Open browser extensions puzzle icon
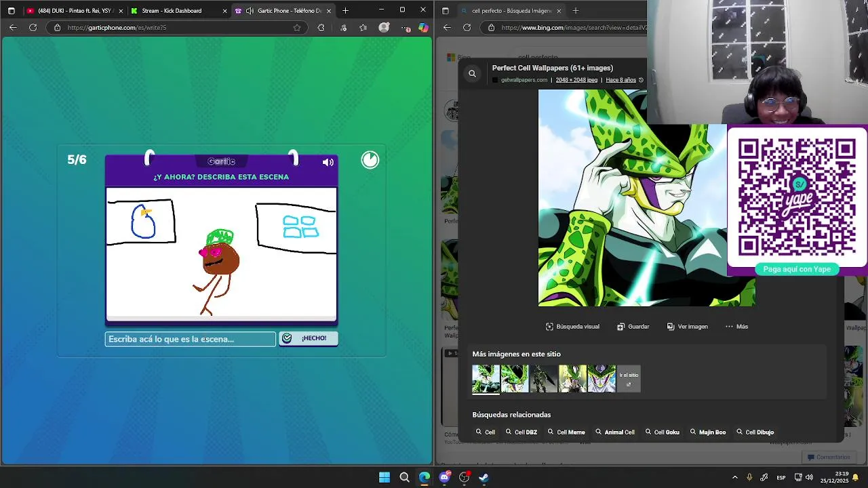This screenshot has width=868, height=488. click(x=321, y=28)
